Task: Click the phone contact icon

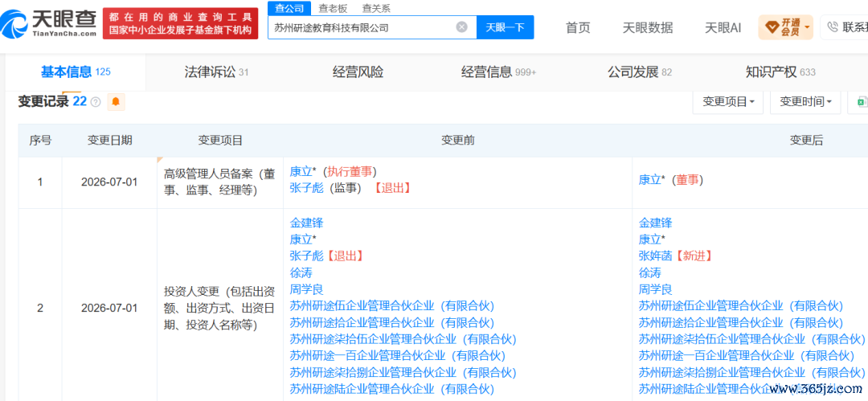Action: [x=832, y=27]
